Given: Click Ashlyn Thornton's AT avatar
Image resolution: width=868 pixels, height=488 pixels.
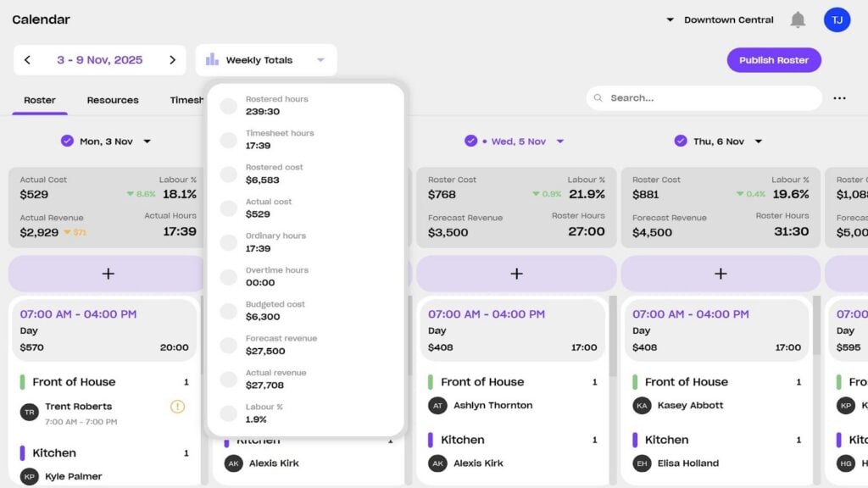Looking at the screenshot, I should pos(437,406).
